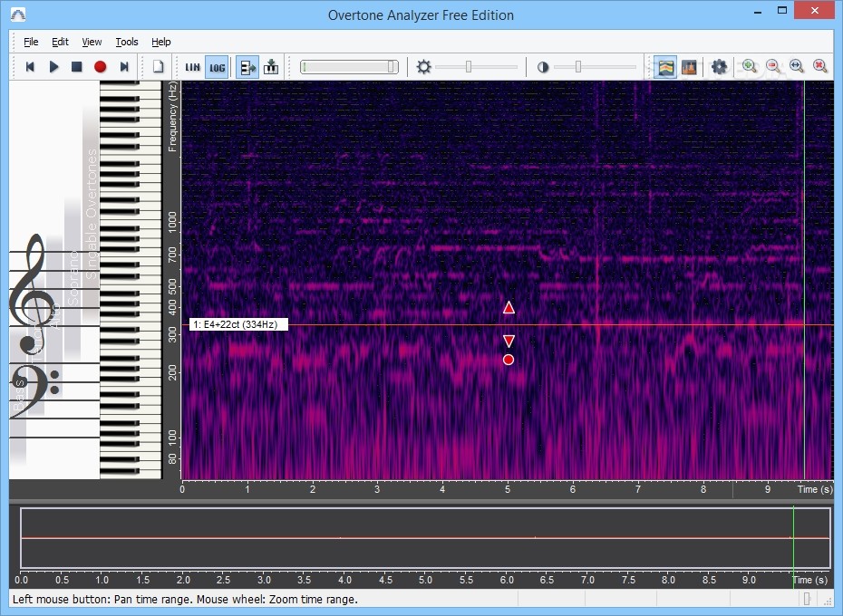Skip to the end of the recording
Viewport: 843px width, 616px height.
click(124, 67)
